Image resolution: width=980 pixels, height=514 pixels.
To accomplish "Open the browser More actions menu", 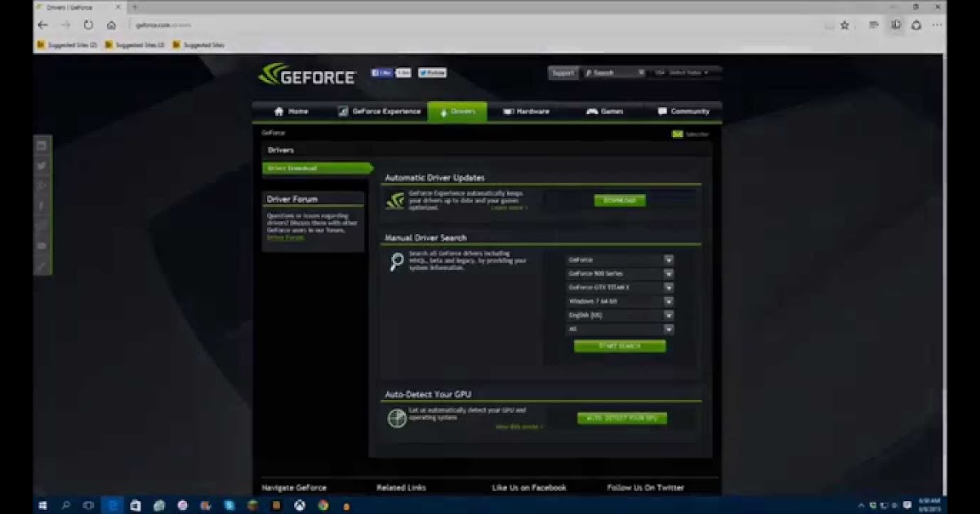I will [937, 25].
